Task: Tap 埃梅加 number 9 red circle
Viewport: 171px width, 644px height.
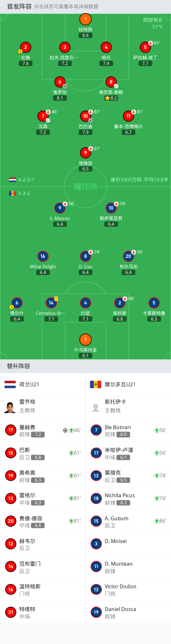Action: point(85,153)
